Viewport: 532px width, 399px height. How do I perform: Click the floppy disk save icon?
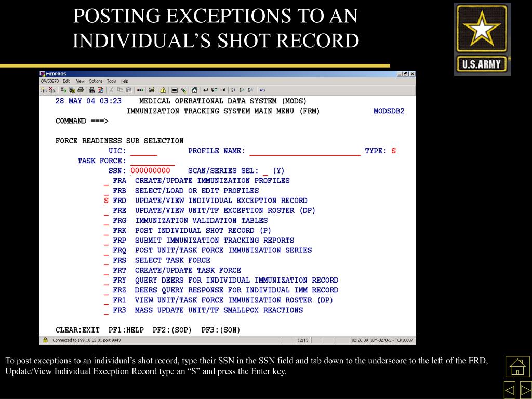pyautogui.click(x=72, y=90)
